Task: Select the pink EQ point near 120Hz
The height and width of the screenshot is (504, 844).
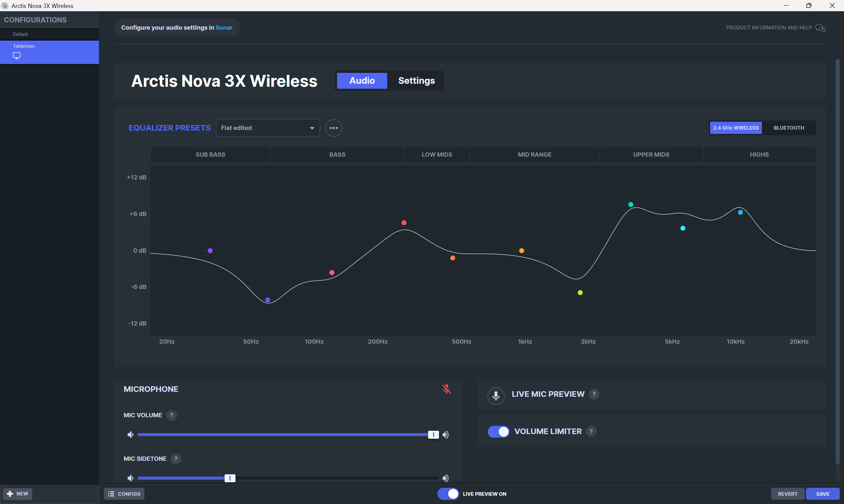Action: point(332,272)
